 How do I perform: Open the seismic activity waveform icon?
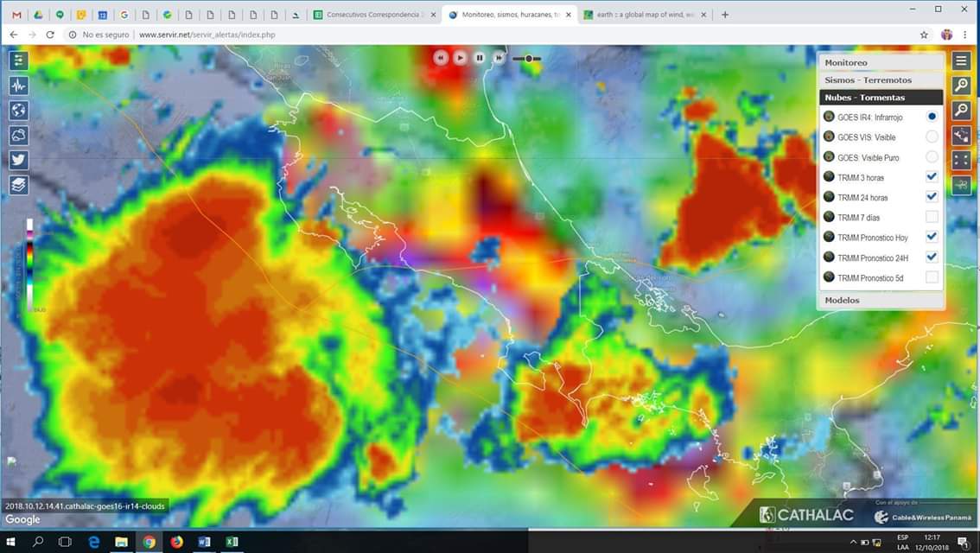coord(19,86)
